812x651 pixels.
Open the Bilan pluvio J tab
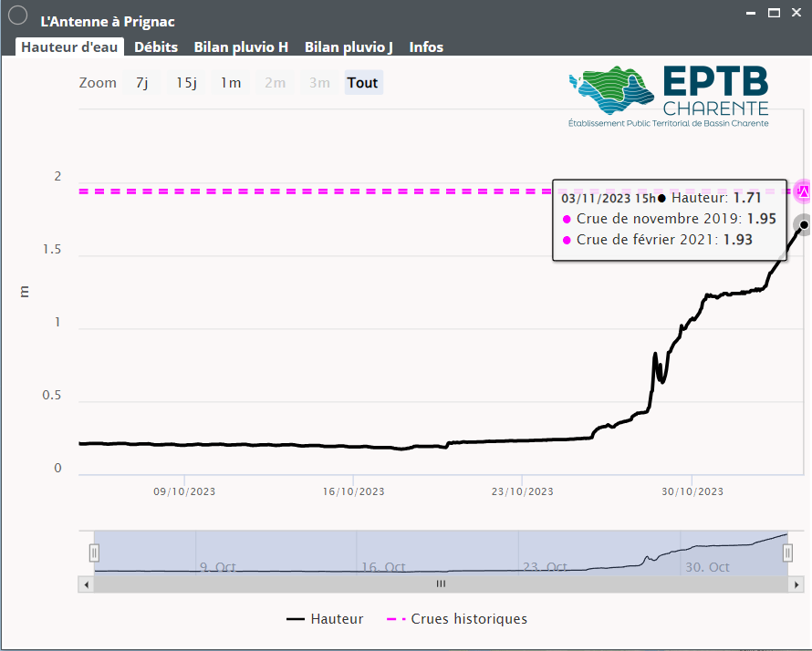pyautogui.click(x=349, y=47)
